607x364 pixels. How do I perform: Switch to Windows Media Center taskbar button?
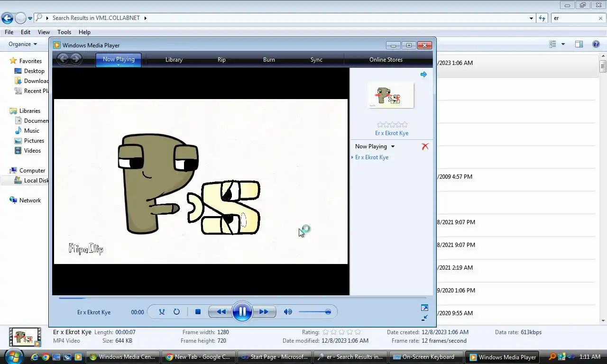pos(122,357)
